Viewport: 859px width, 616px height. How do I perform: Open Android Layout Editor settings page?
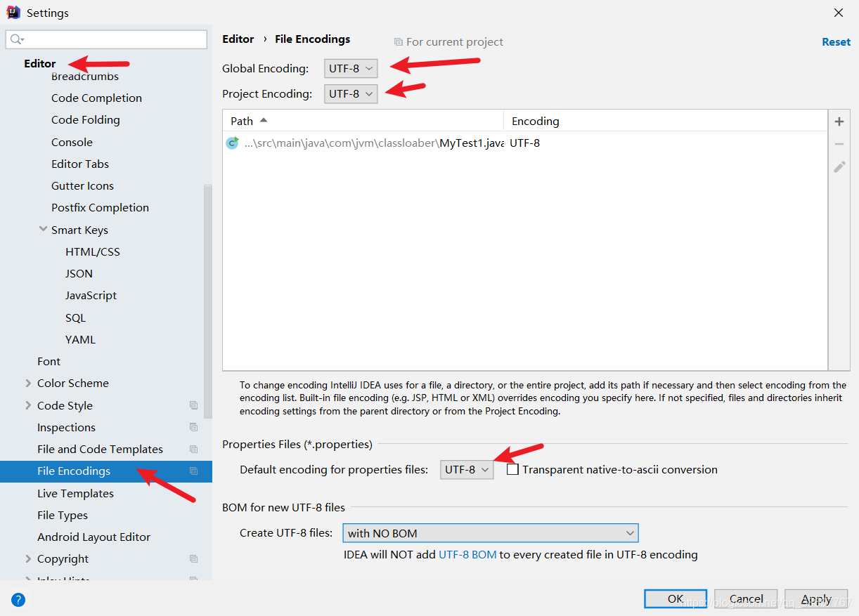[x=93, y=537]
